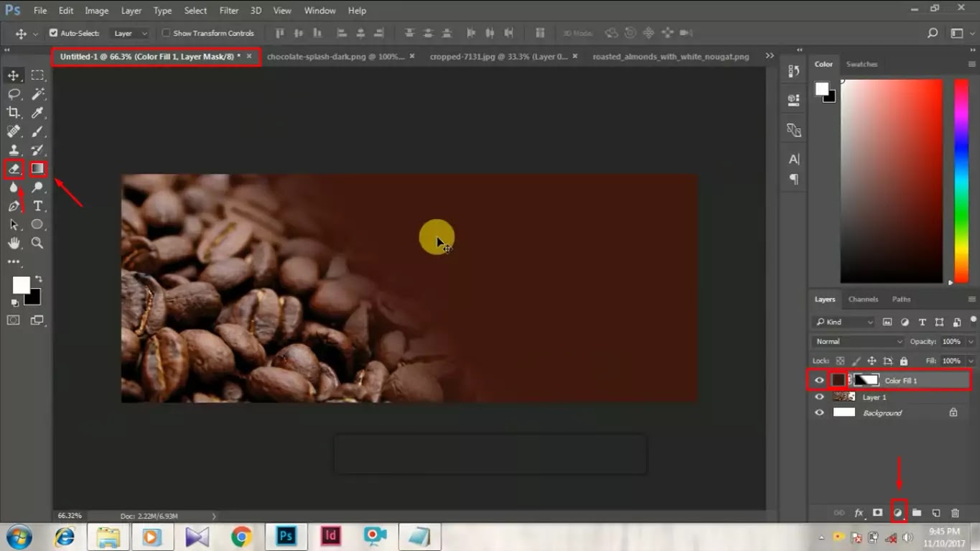This screenshot has height=551, width=980.
Task: Switch to chocolate-splash-dark.png document tab
Action: [x=335, y=56]
